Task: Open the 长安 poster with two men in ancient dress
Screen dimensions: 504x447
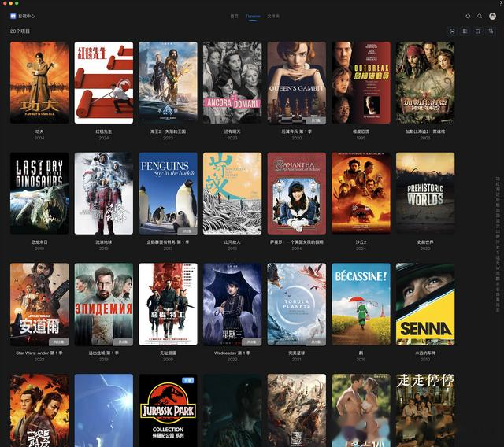Action: [x=39, y=410]
